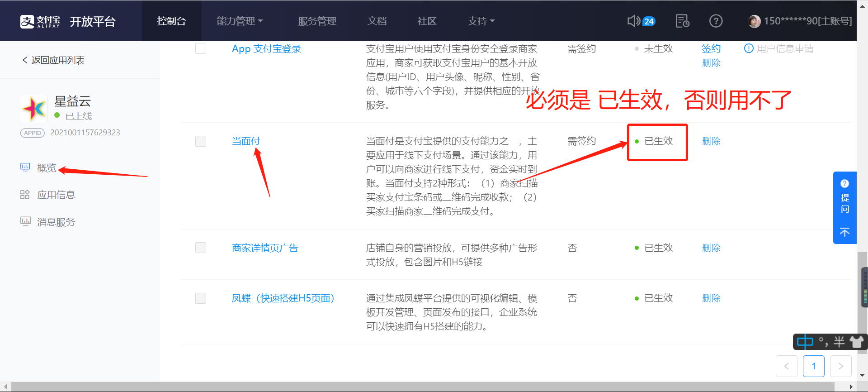Go back via 返回应用列表
Screen dimensions: 868x392
click(53, 60)
